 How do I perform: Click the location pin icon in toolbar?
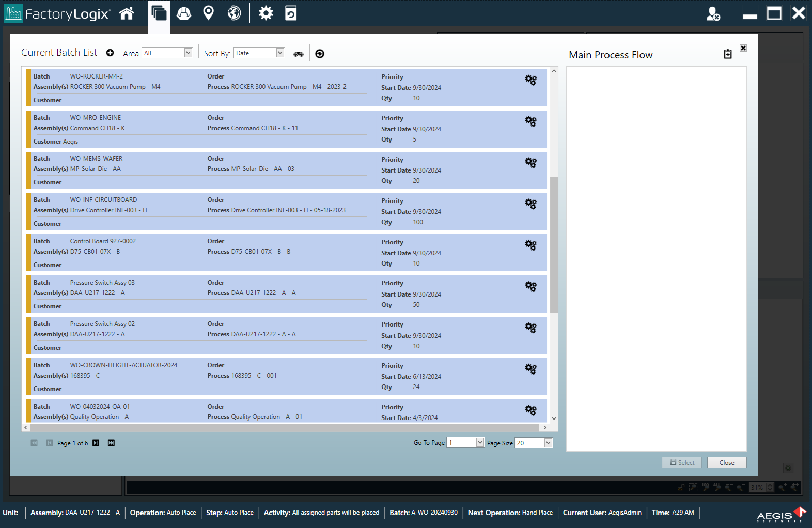[208, 13]
